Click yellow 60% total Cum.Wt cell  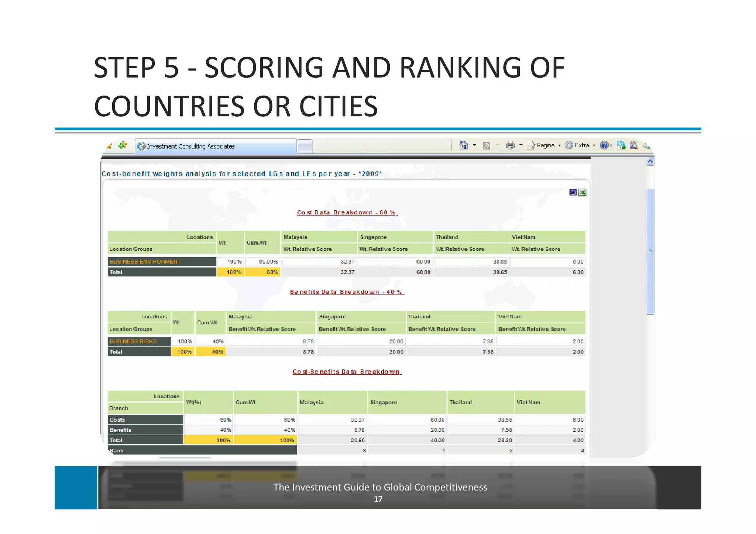coord(262,272)
